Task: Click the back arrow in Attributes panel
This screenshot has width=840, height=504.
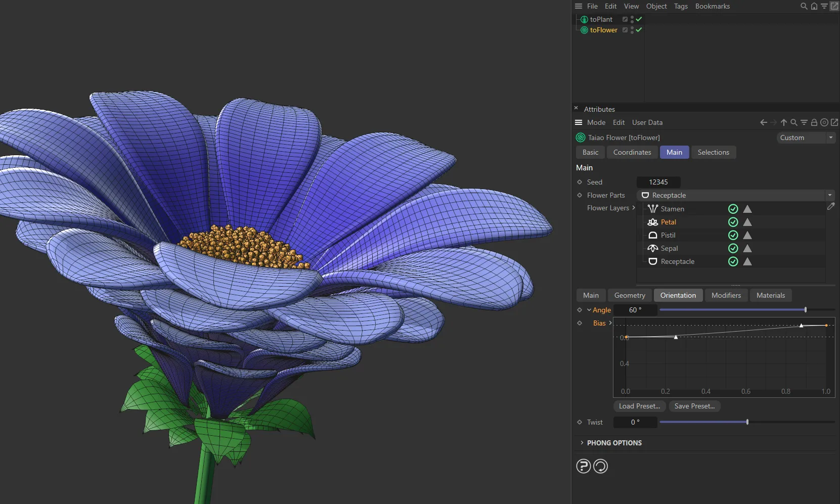Action: (763, 122)
